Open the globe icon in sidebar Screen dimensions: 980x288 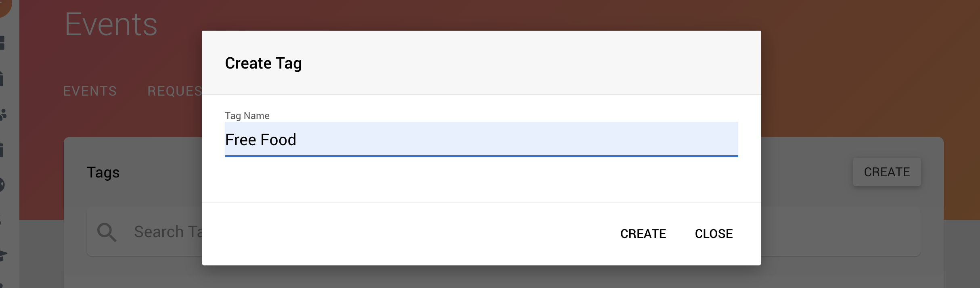coord(2,185)
